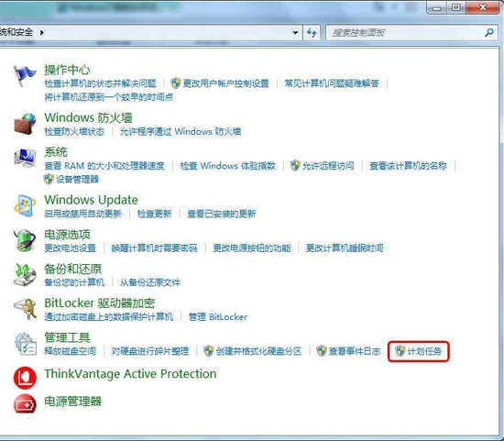
Task: Click the Backup and Restore icon
Action: [x=25, y=274]
